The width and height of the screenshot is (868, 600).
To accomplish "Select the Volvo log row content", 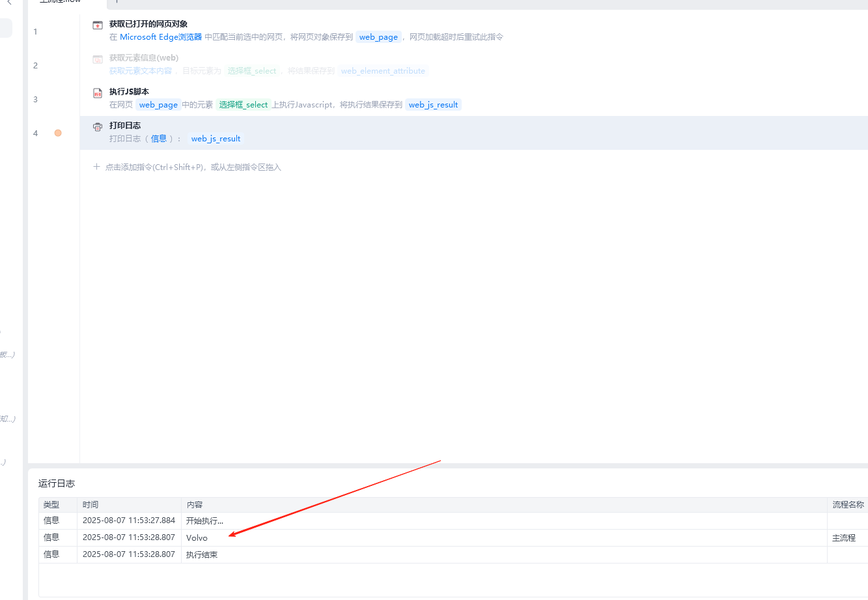I will 197,538.
